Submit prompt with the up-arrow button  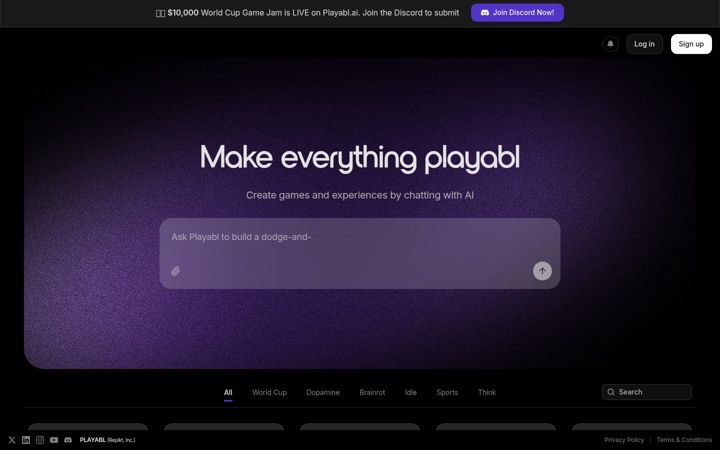click(542, 271)
